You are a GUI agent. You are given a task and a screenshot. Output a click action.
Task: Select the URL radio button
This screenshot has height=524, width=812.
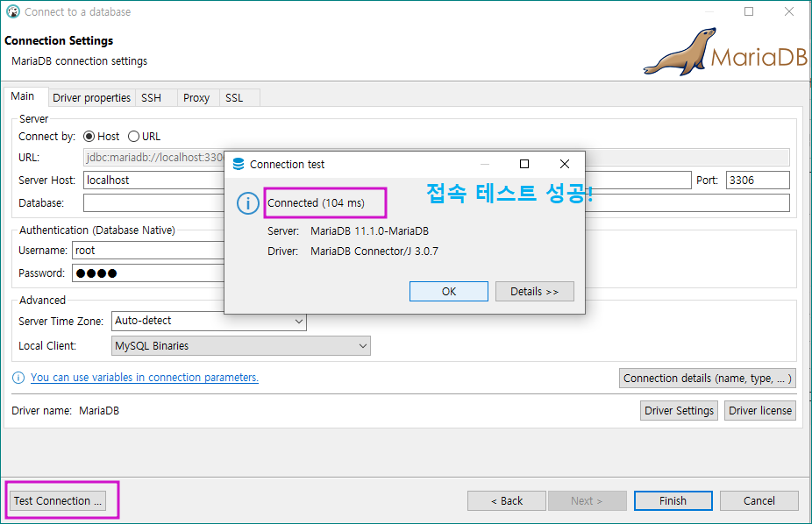[133, 137]
